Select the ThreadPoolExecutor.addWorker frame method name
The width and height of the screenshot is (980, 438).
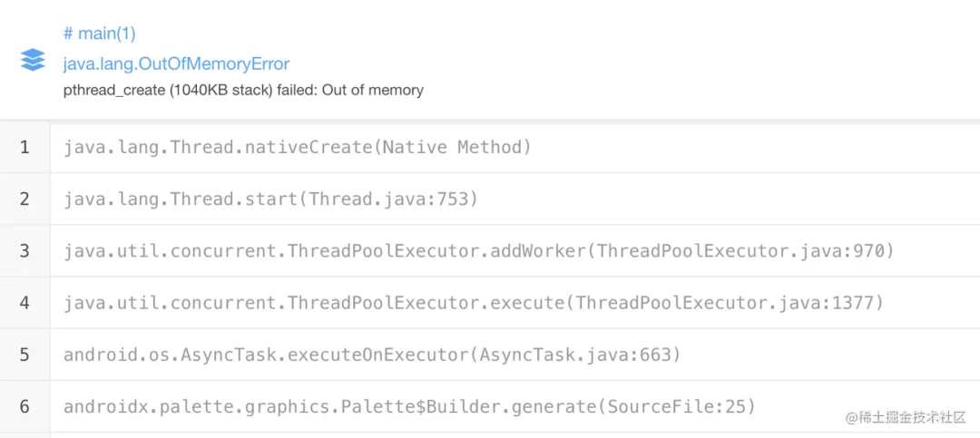pyautogui.click(x=324, y=251)
